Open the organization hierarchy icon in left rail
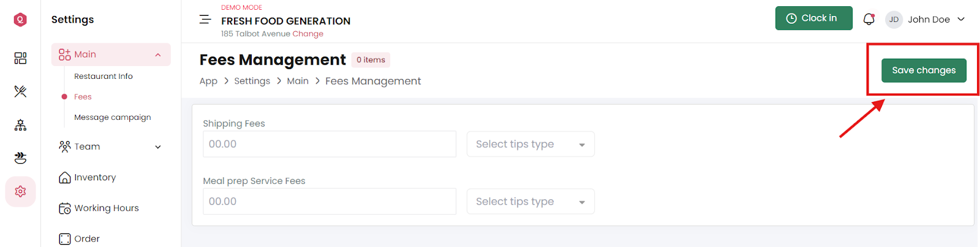 click(x=20, y=125)
